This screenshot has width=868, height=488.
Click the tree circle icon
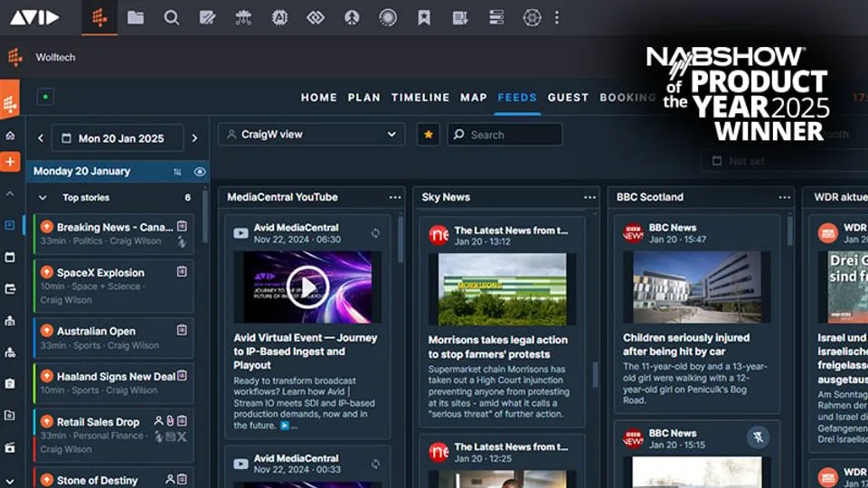pyautogui.click(x=352, y=18)
